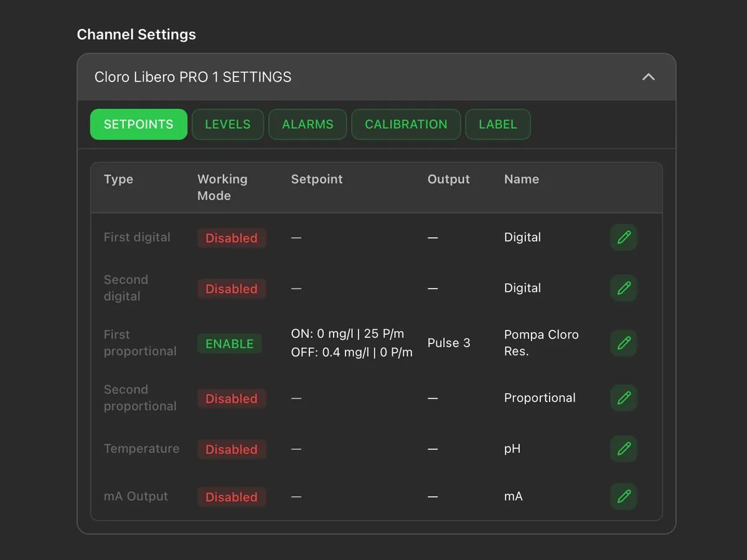Edit the Second proportional setpoint row

624,398
